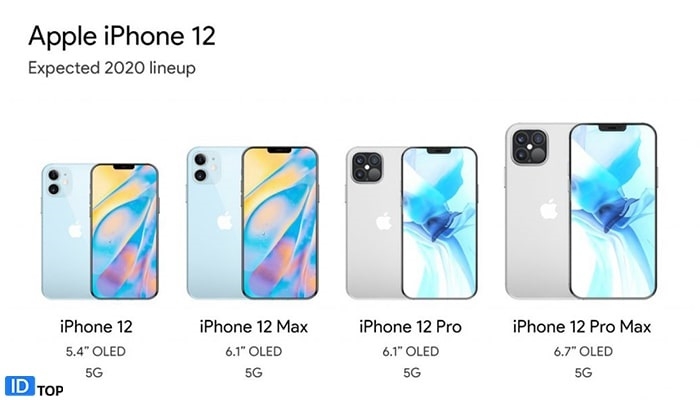This screenshot has width=700, height=400.
Task: Select the iPhone 12 Pro Max front screen
Action: click(613, 211)
